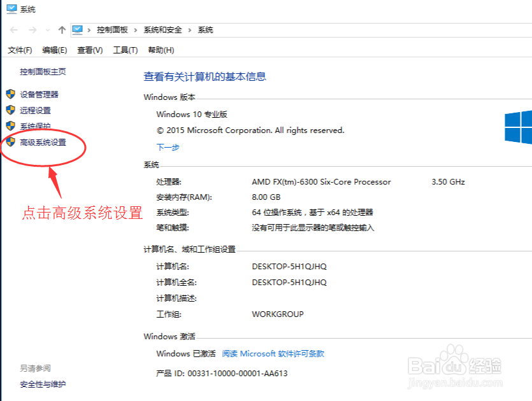Open the 工具(T) menu
Screen dimensions: 532x401
pos(126,50)
